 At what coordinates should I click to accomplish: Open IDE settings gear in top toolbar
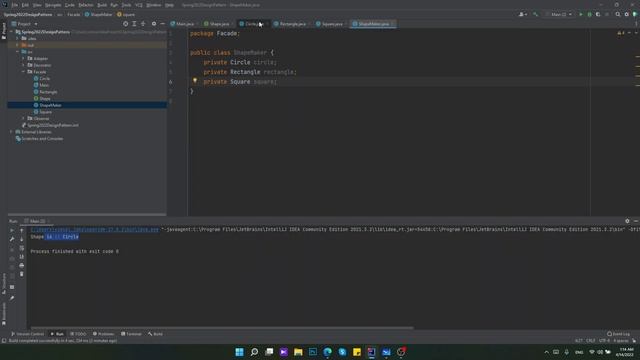(x=627, y=14)
